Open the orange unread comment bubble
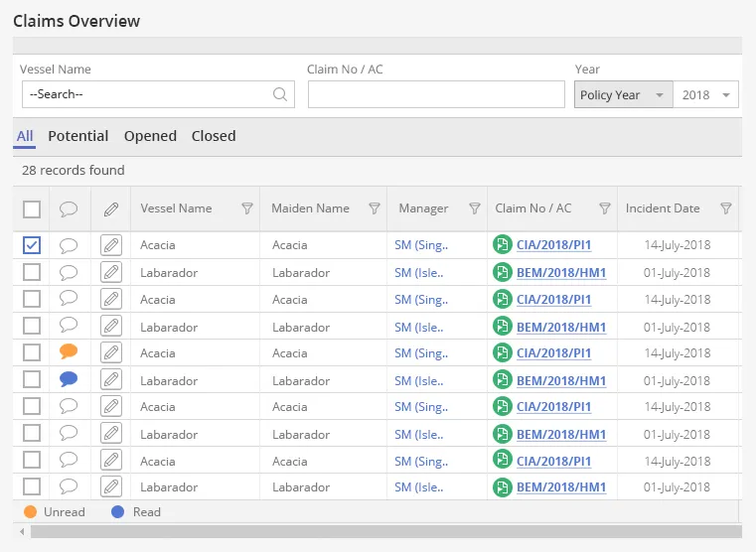Screen dimensions: 756x552 click(x=69, y=351)
